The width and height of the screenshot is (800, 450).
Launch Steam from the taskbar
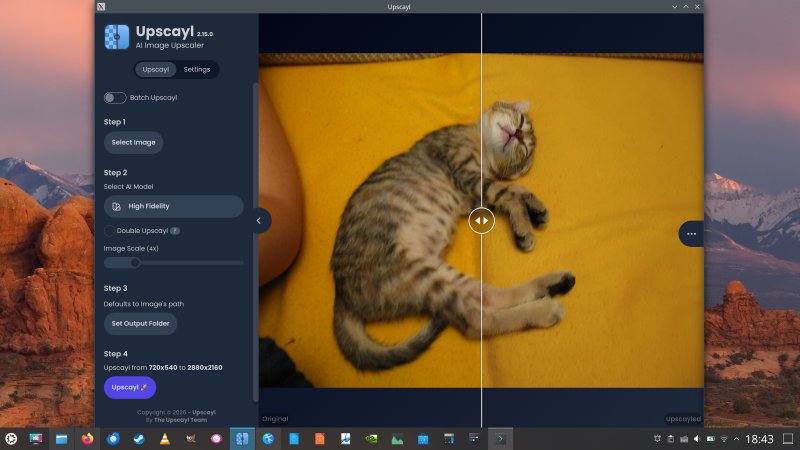click(x=139, y=439)
